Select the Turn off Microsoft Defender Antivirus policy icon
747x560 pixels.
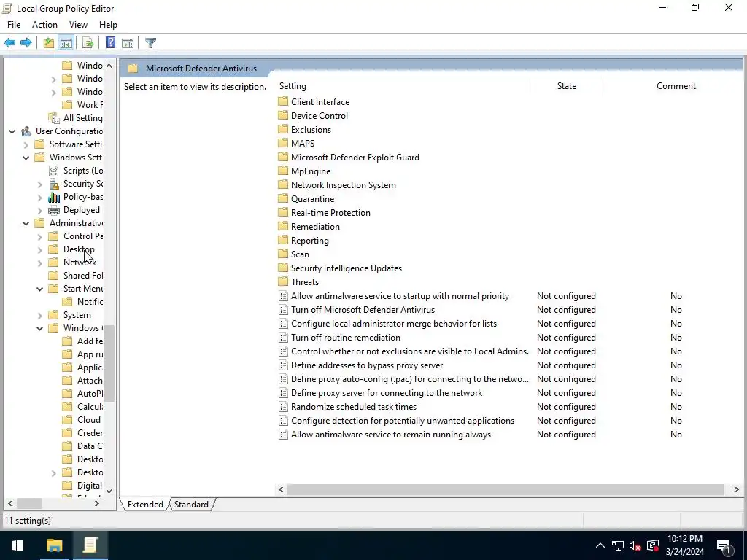point(283,310)
